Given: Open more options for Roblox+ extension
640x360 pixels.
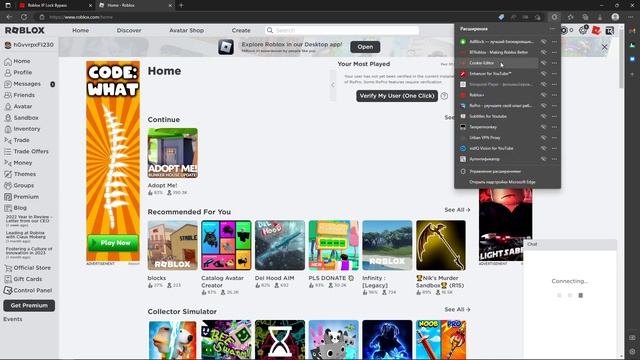Looking at the screenshot, I should click(x=554, y=95).
